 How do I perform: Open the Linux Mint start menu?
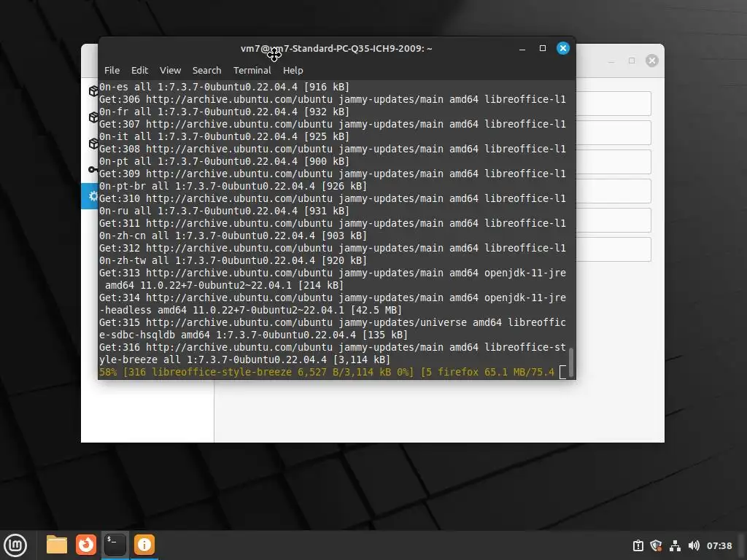pos(15,545)
